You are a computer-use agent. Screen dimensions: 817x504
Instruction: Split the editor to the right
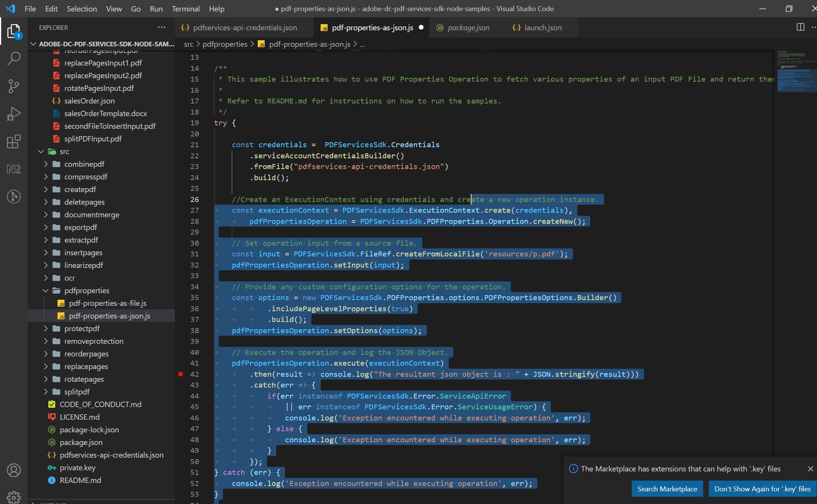click(x=800, y=27)
